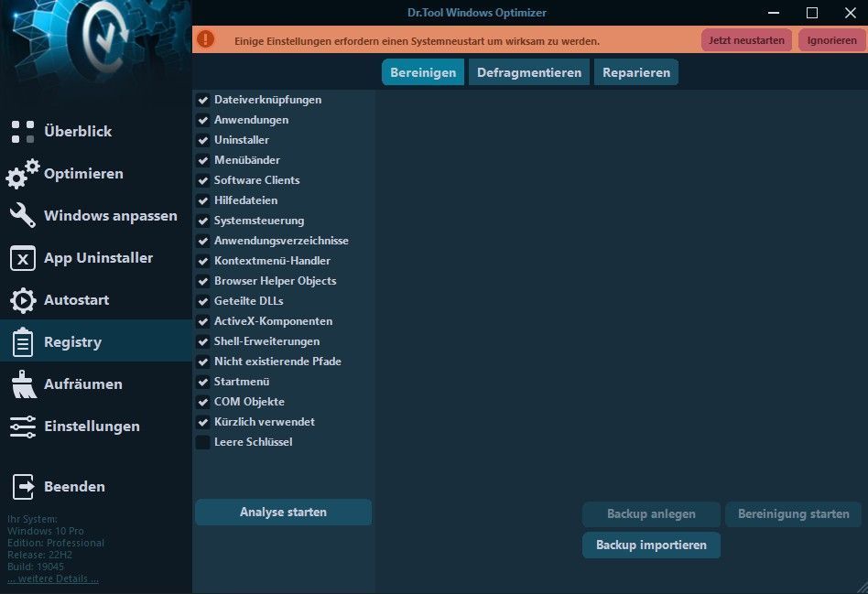Viewport: 868px width, 594px height.
Task: Click the Einstellungen sliders icon
Action: pyautogui.click(x=23, y=427)
